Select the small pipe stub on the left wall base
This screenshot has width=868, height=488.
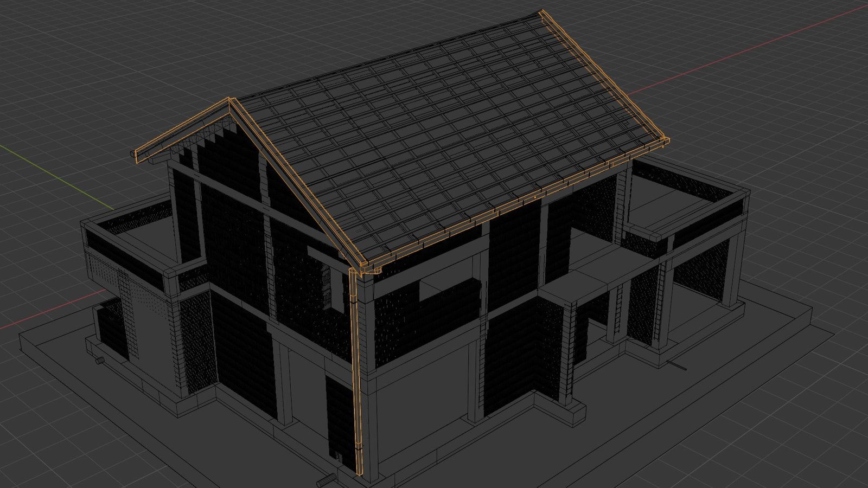tap(100, 359)
